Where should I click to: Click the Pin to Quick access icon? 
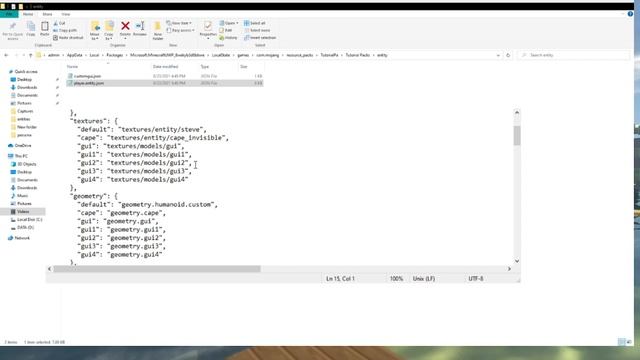coord(12,27)
